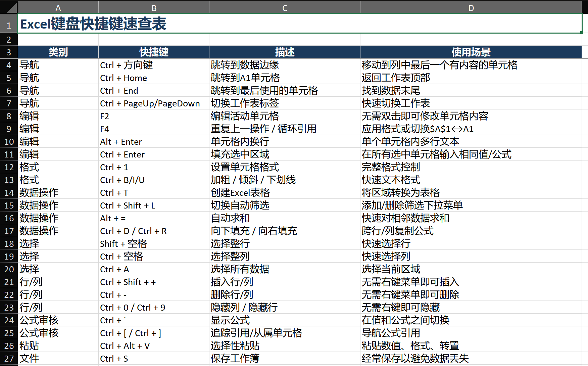The image size is (588, 366).
Task: Select column C header
Action: (285, 8)
